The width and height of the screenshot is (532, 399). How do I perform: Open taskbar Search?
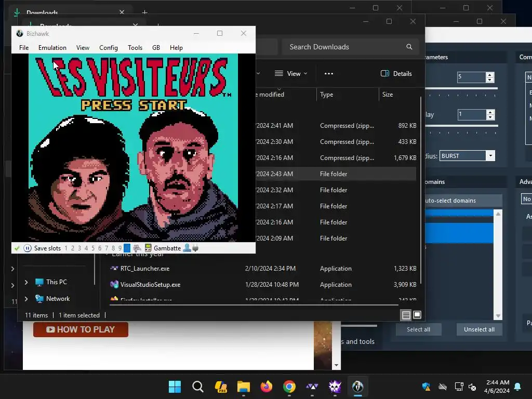[198, 387]
